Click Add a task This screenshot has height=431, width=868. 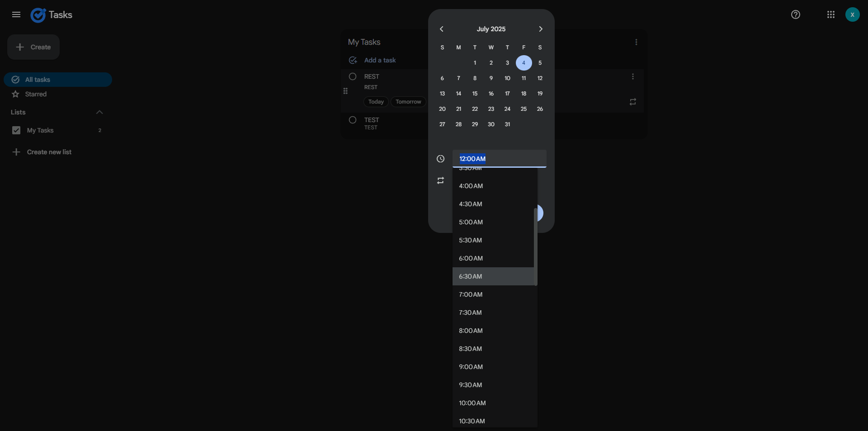tap(380, 60)
